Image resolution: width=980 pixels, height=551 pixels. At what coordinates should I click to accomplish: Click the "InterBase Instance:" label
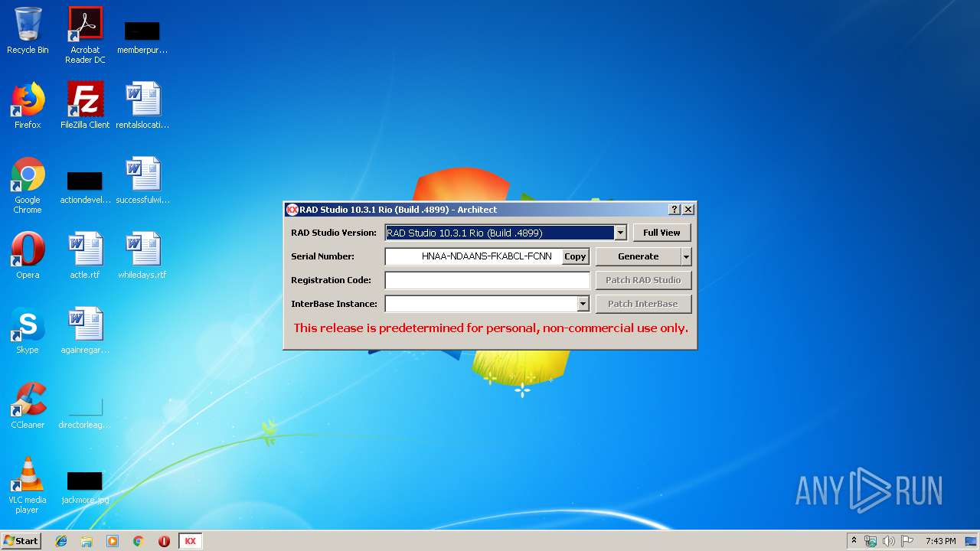(x=334, y=304)
